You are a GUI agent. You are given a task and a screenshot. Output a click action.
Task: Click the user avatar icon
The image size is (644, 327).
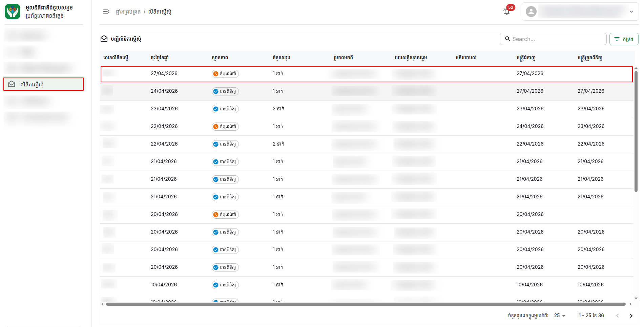pyautogui.click(x=531, y=12)
